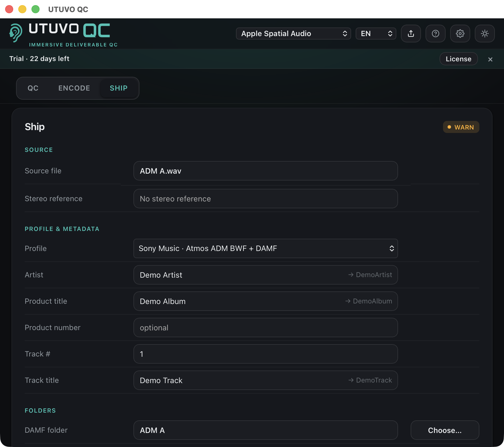Click the Source file field ADM A.wav
The height and width of the screenshot is (447, 504).
coord(266,171)
